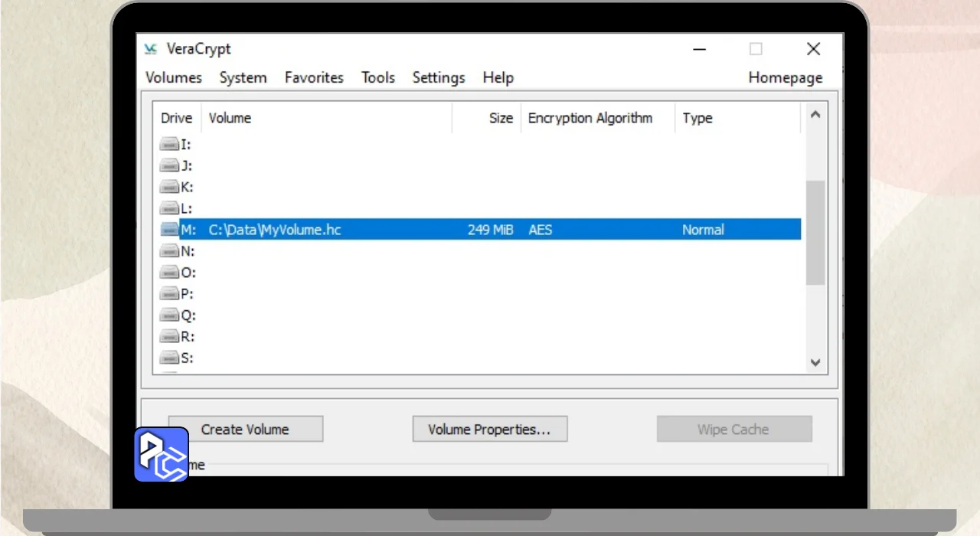Sort by the Type column header
The image size is (980, 536).
pyautogui.click(x=737, y=118)
